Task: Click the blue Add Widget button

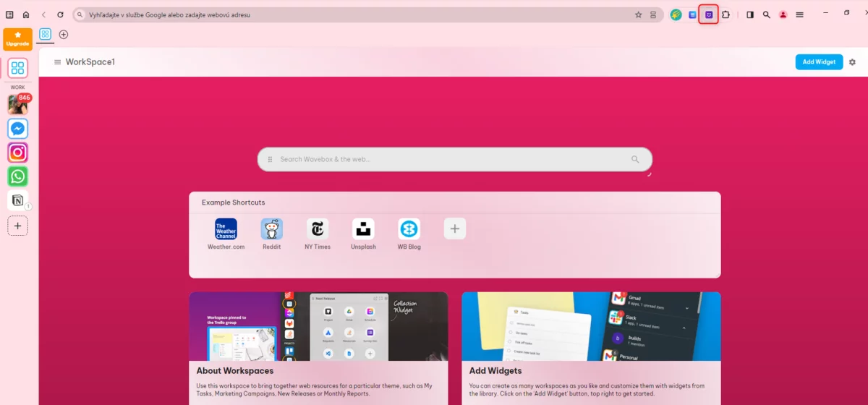Action: point(819,62)
